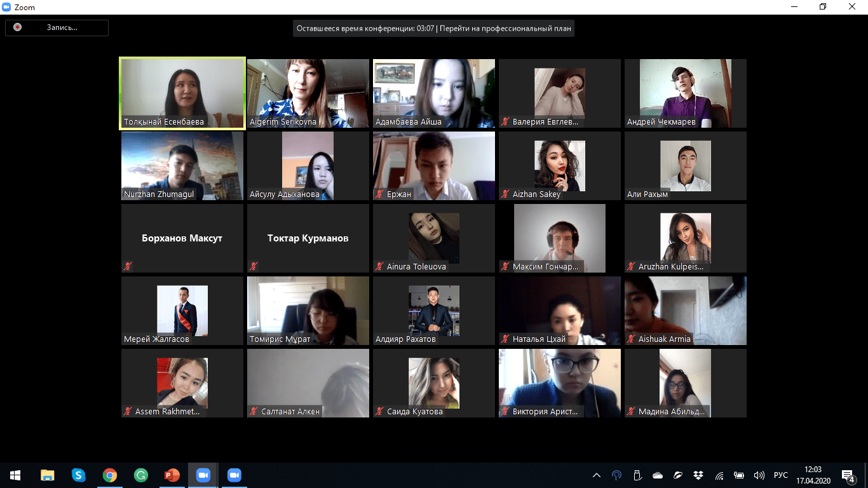
Task: Open Google Chrome from the taskbar
Action: click(110, 475)
